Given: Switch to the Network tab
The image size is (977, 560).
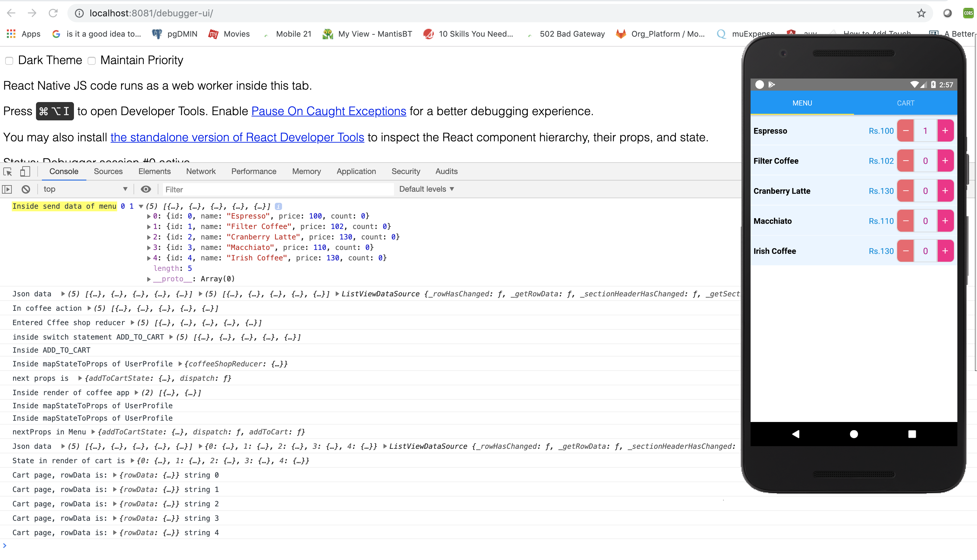Looking at the screenshot, I should click(200, 171).
